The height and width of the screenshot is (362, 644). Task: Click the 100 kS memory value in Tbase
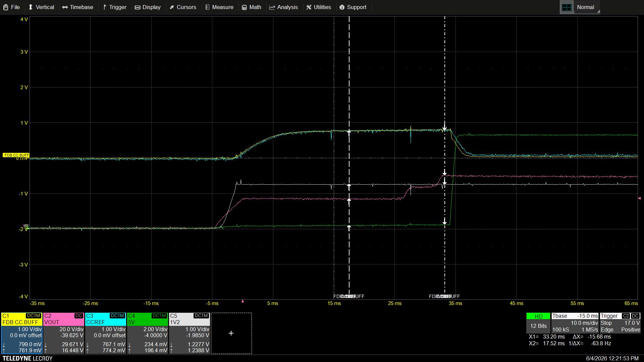[561, 330]
